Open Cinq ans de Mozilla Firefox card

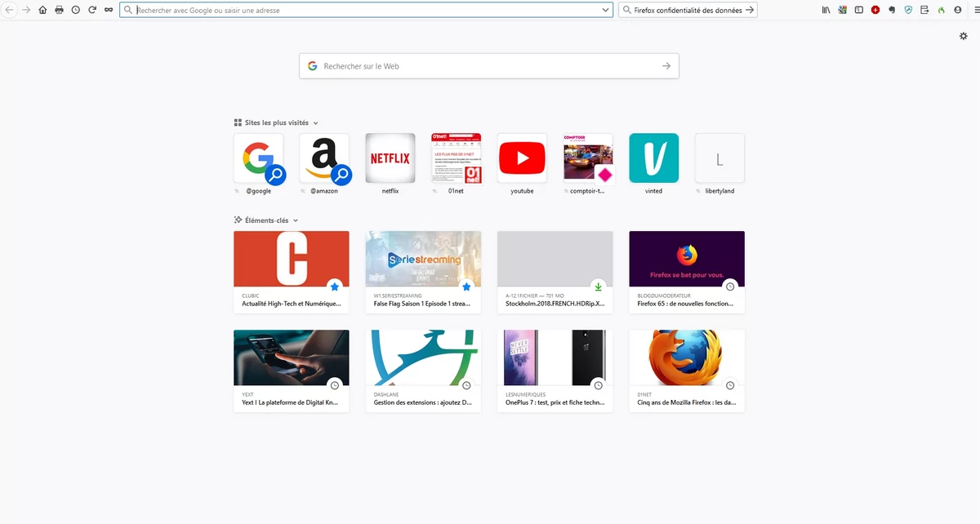(687, 371)
